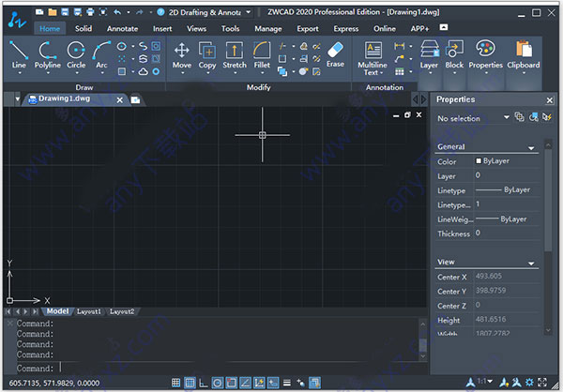This screenshot has height=392, width=563.
Task: Open the Layout2 tab
Action: tap(122, 311)
